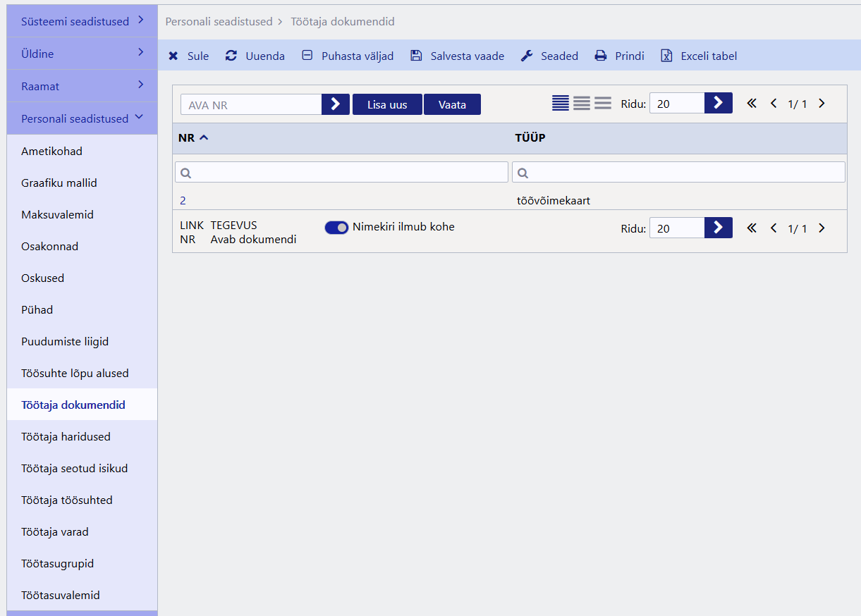Clear fields with Puhasta väljad icon

307,55
